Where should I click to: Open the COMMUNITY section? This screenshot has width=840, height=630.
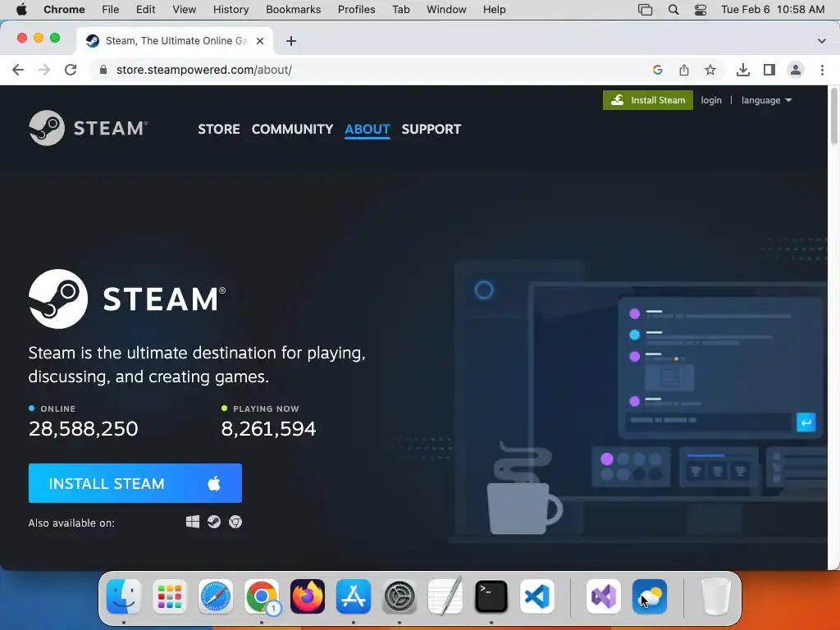pos(292,129)
